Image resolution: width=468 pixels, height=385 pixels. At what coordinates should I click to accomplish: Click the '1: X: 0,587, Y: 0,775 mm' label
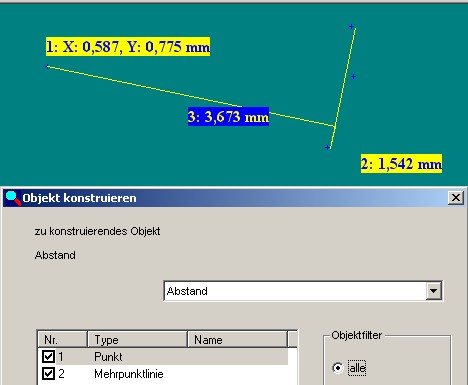[128, 46]
